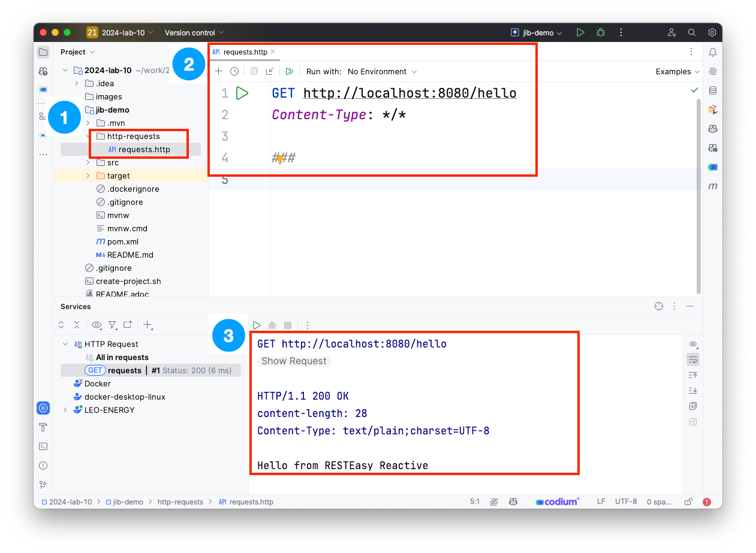756x553 pixels.
Task: Collapse HTTP Request services node
Action: (65, 344)
